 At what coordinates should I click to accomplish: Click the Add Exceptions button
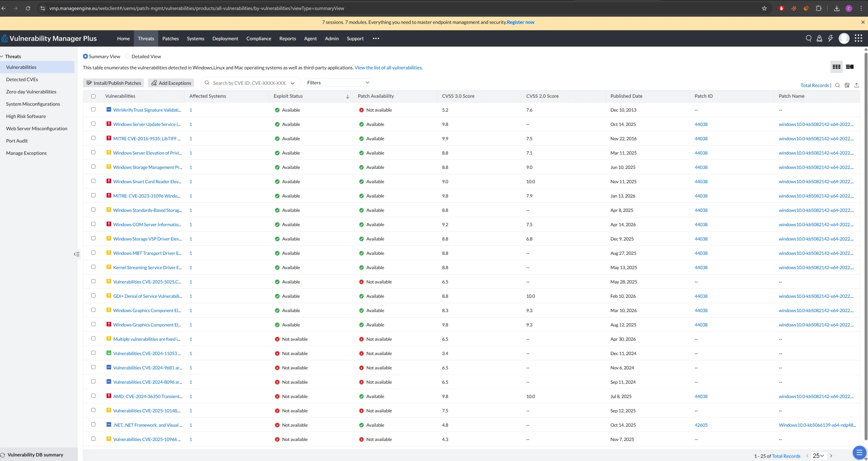tap(171, 83)
